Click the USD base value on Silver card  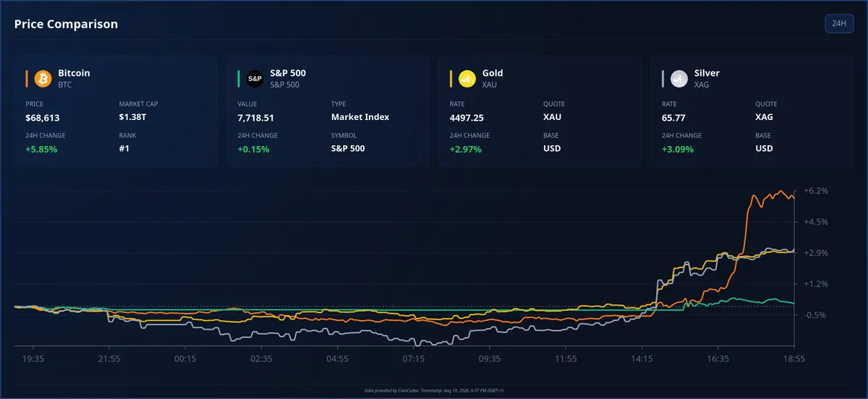point(764,149)
